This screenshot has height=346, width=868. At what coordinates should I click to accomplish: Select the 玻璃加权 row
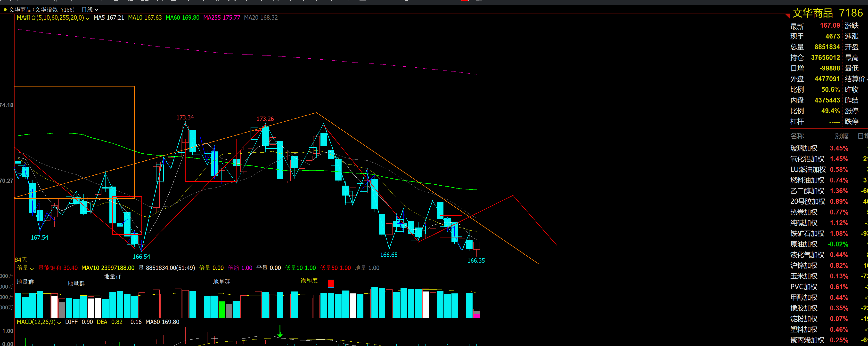tap(829, 148)
